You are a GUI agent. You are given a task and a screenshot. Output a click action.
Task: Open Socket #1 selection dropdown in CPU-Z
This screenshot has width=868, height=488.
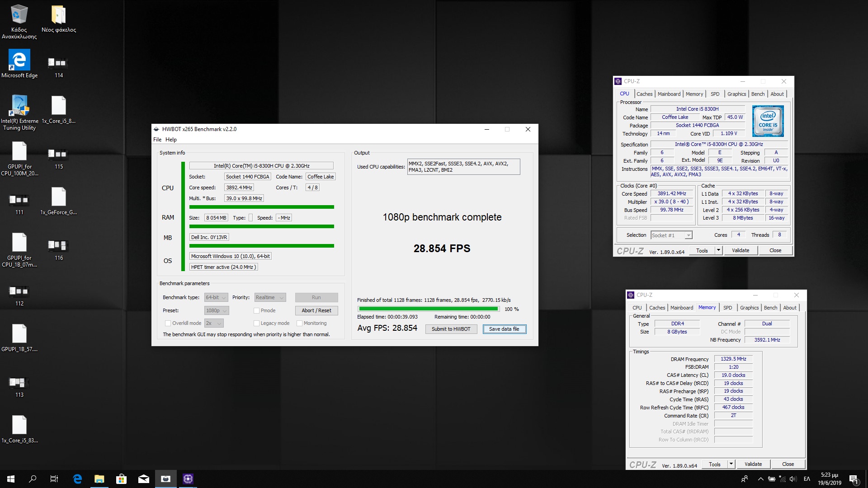tap(671, 235)
